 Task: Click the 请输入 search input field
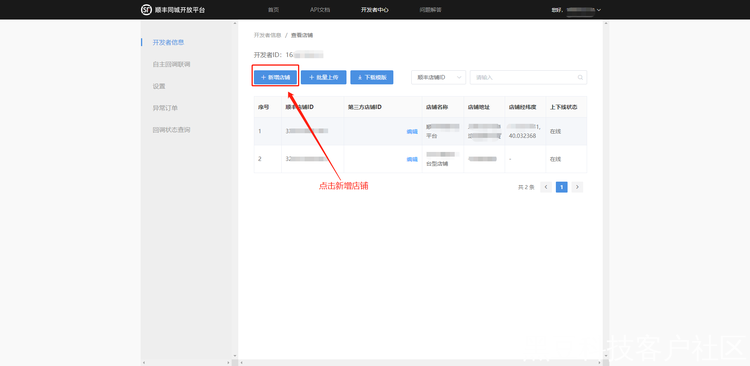[529, 78]
